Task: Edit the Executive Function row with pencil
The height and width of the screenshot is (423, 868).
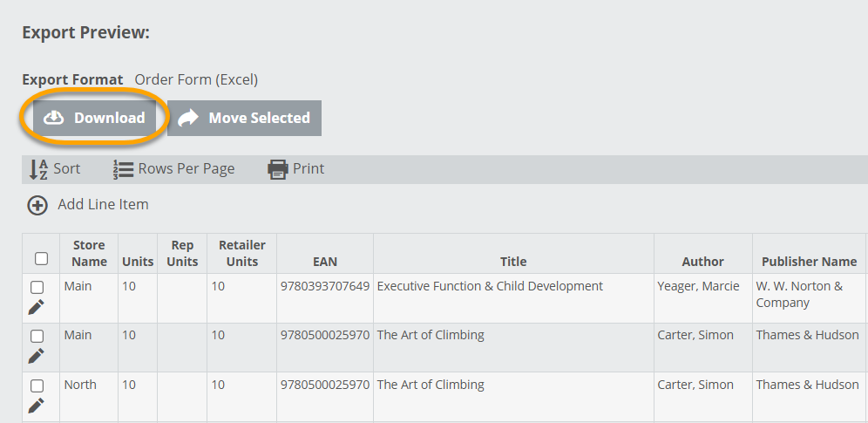Action: click(37, 306)
